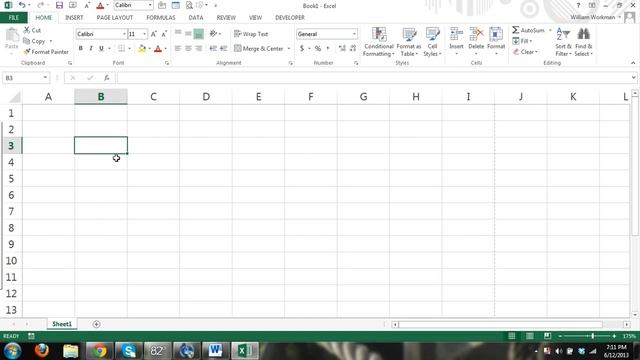
Task: Switch to the FORMULAS tab
Action: point(161,18)
